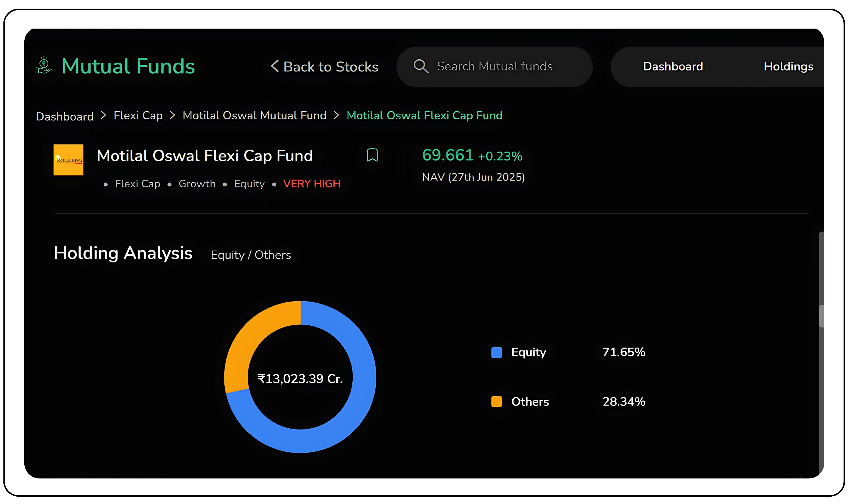
Task: Click the Flexi Cap category tag
Action: click(x=138, y=184)
